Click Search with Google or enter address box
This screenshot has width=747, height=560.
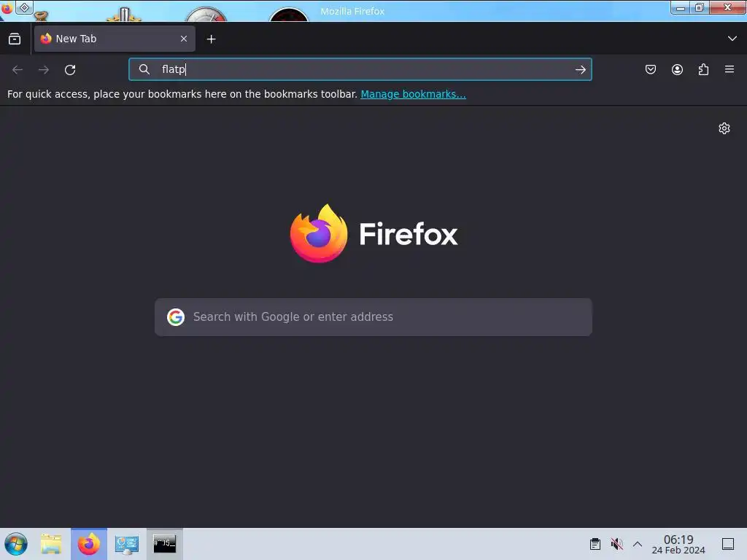373,317
